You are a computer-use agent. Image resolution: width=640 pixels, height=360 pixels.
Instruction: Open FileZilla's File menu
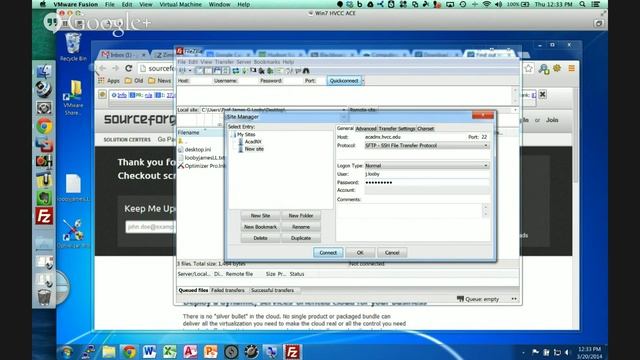[181, 62]
